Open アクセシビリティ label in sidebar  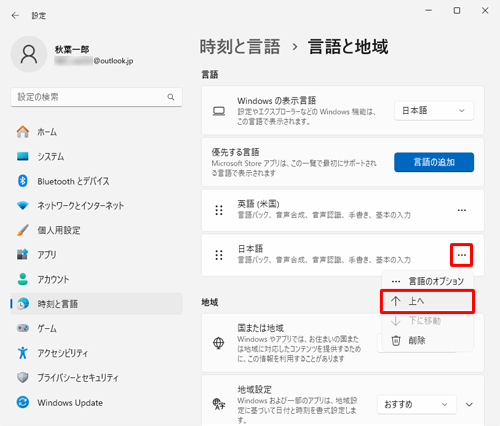point(63,353)
